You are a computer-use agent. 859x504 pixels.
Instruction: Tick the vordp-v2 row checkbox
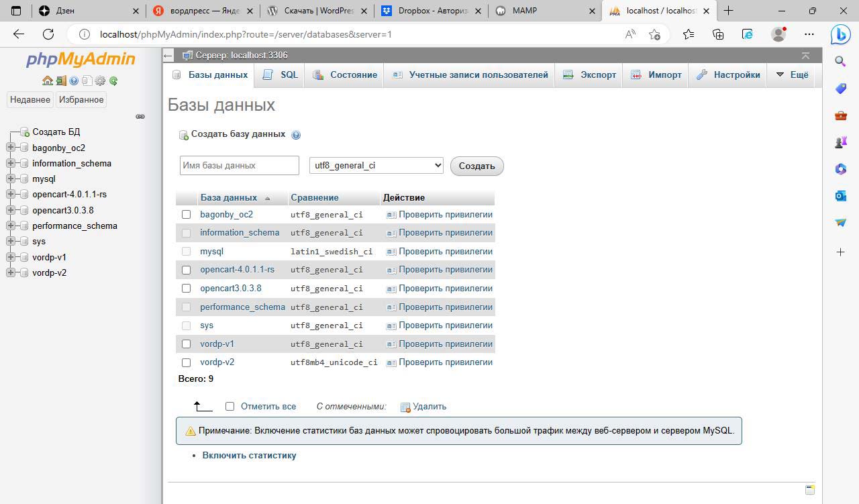click(187, 362)
